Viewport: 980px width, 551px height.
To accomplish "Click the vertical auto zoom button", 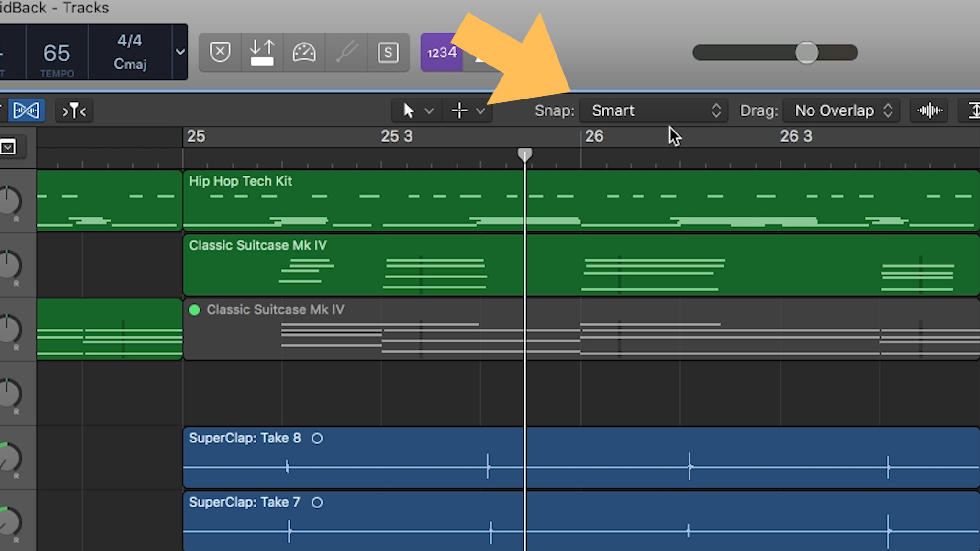I will tap(969, 111).
